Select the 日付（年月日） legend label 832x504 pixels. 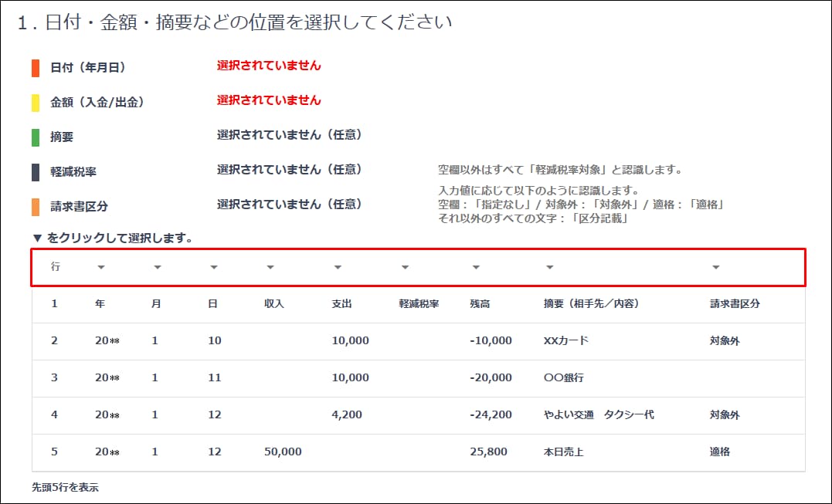[88, 68]
